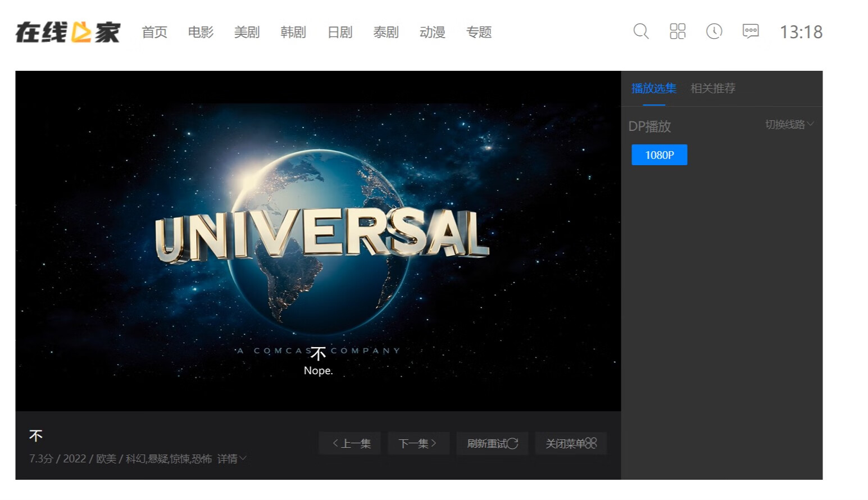Open the 动漫 section
The width and height of the screenshot is (868, 500).
(433, 33)
